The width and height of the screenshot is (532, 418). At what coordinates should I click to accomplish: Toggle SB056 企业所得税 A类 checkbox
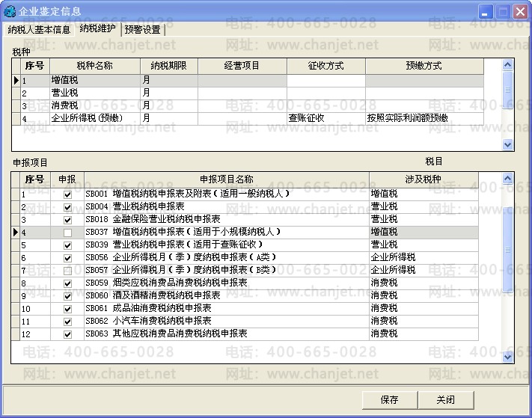pyautogui.click(x=67, y=258)
